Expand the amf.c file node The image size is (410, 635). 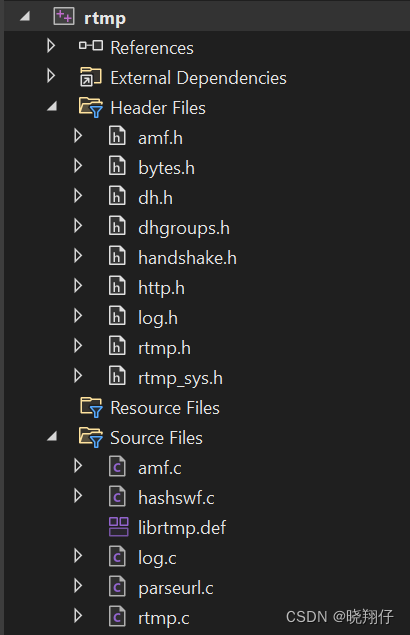(78, 466)
